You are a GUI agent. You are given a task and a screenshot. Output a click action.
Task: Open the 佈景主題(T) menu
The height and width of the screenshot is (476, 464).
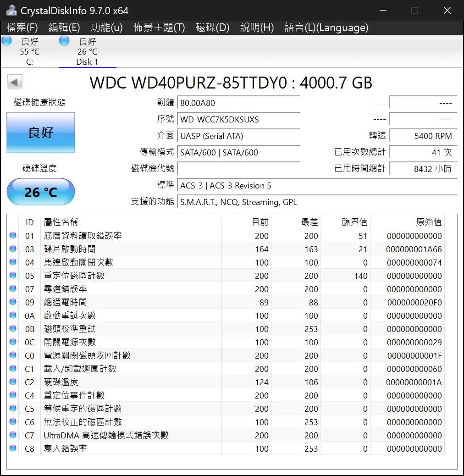tap(159, 28)
